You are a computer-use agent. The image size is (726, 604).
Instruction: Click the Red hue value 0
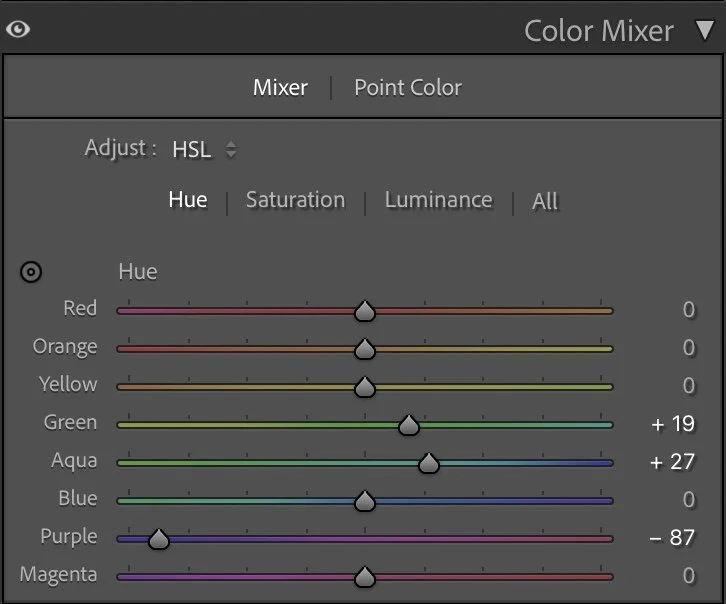coord(688,310)
